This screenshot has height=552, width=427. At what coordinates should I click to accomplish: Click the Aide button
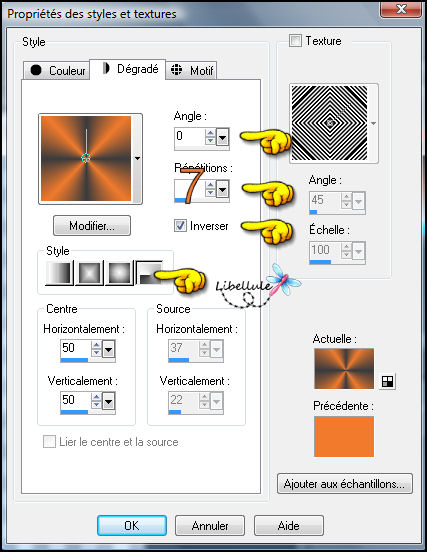289,526
